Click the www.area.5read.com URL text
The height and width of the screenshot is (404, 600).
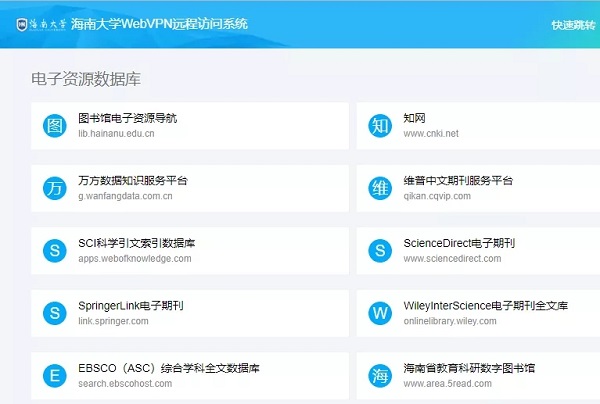pos(448,383)
